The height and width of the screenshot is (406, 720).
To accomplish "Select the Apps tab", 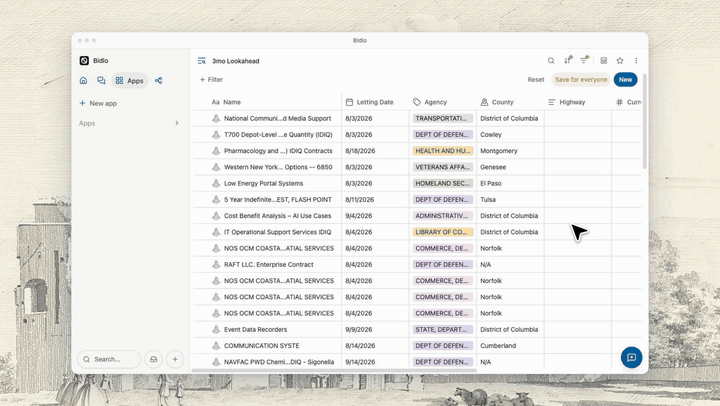I will click(x=129, y=80).
